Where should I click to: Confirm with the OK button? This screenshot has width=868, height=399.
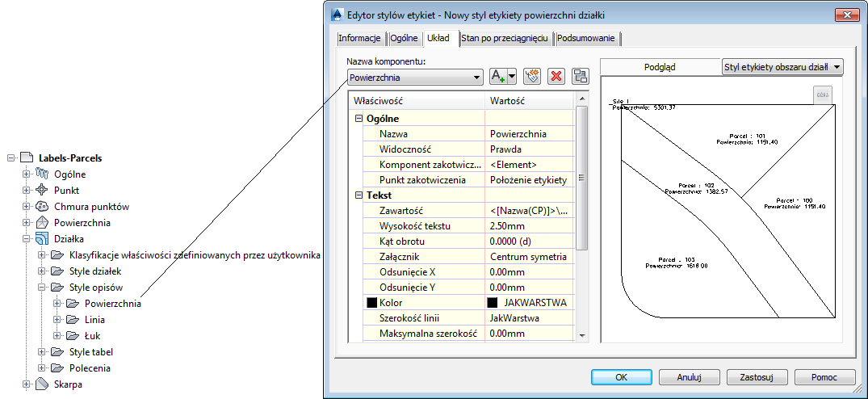coord(621,377)
